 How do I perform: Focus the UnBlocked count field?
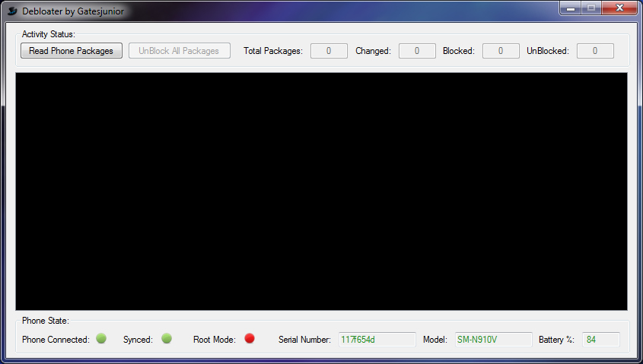[595, 51]
